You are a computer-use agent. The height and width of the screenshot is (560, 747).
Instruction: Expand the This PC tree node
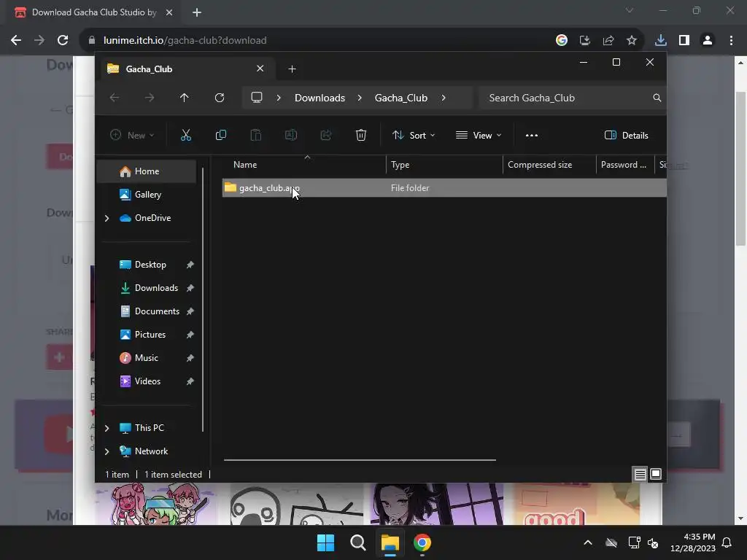pos(107,428)
